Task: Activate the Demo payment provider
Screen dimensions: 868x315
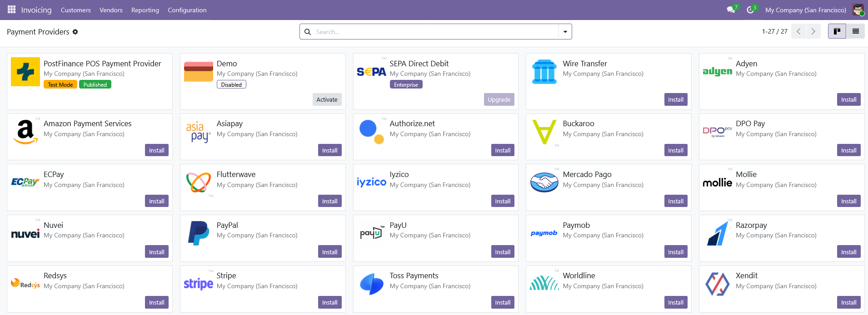Action: pyautogui.click(x=327, y=99)
